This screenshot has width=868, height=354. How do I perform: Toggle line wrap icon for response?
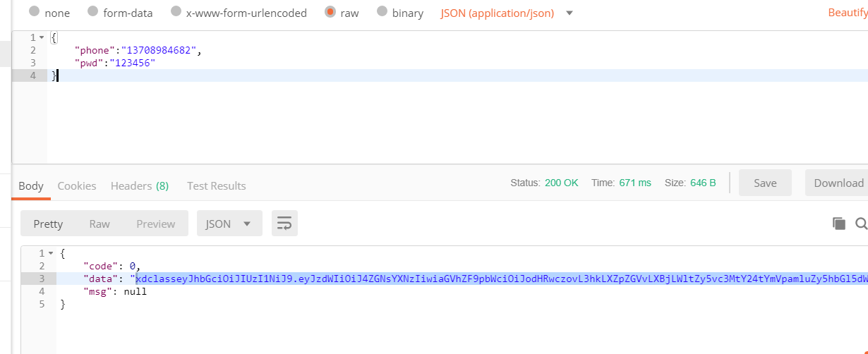(284, 224)
